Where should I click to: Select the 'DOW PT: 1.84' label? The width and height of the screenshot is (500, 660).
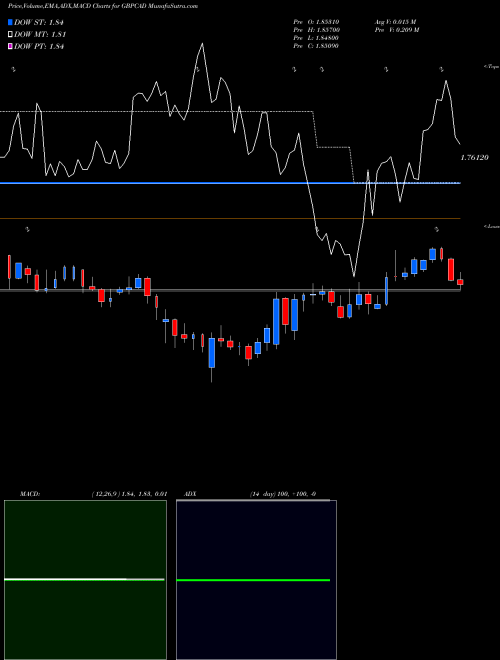click(39, 46)
